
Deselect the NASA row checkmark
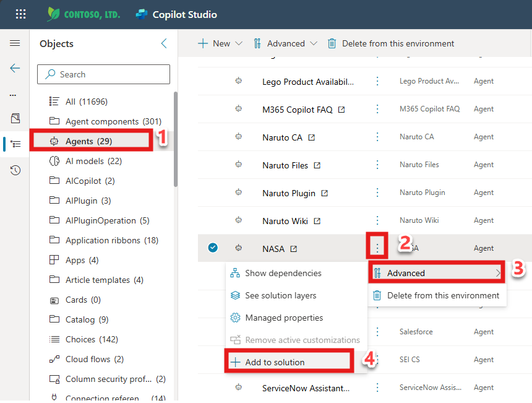pos(213,248)
